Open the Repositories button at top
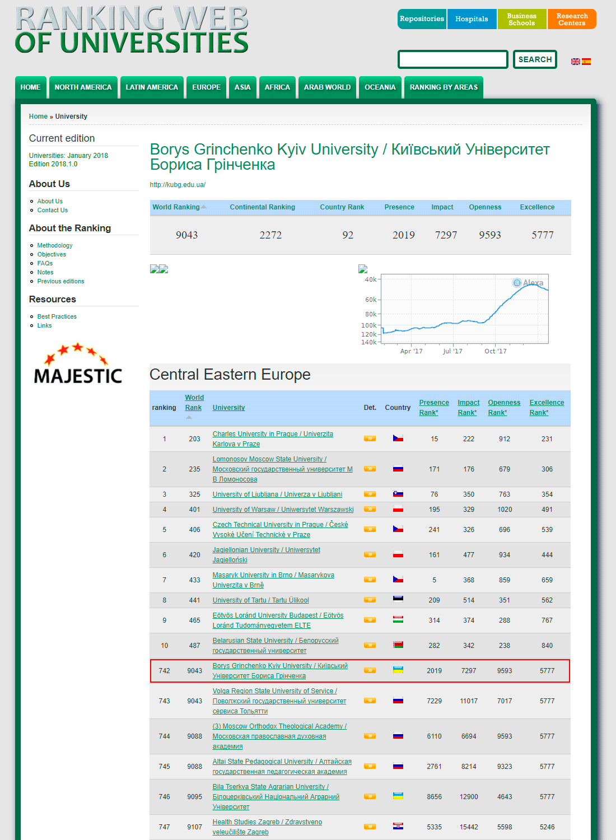Image resolution: width=616 pixels, height=840 pixels. click(x=422, y=19)
